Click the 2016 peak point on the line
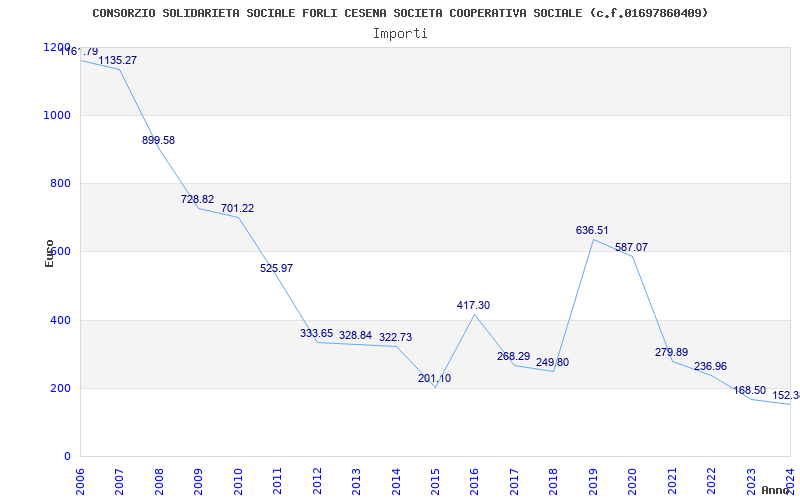 [475, 314]
